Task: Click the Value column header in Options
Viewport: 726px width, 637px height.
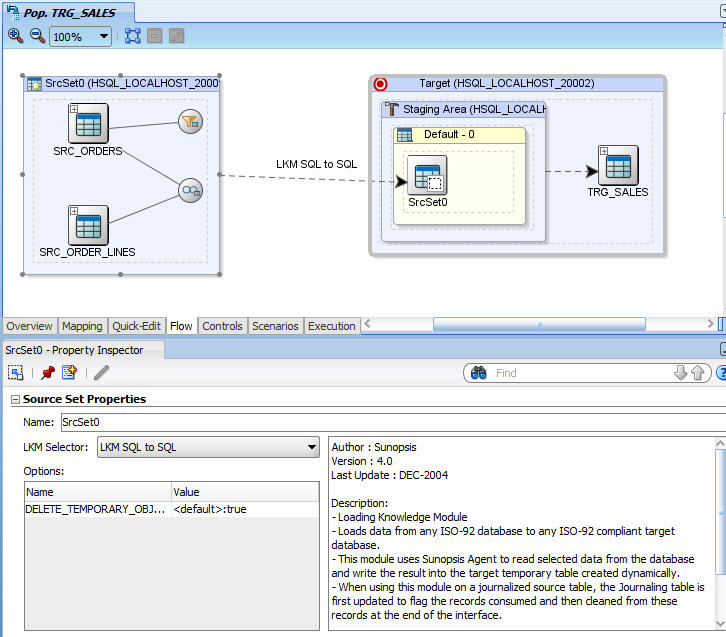Action: [x=245, y=492]
